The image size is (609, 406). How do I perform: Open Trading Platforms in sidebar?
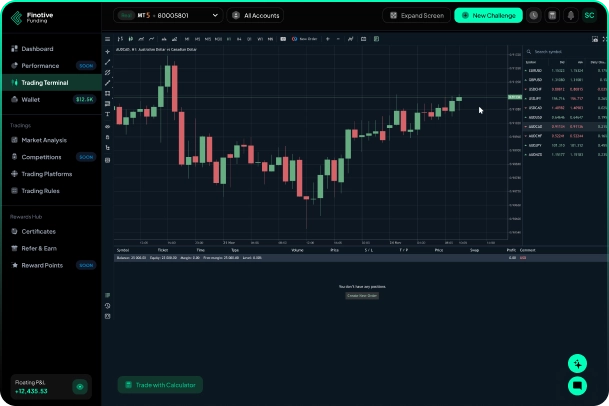pos(52,174)
